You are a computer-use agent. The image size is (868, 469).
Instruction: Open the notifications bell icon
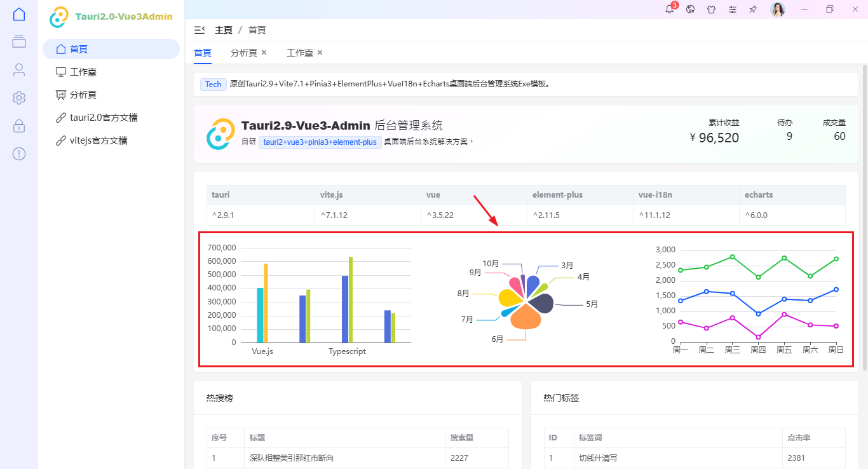pos(669,9)
